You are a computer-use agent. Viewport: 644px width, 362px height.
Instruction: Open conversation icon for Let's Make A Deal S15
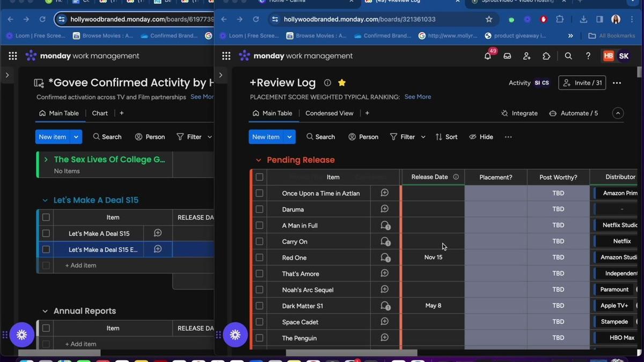(158, 233)
